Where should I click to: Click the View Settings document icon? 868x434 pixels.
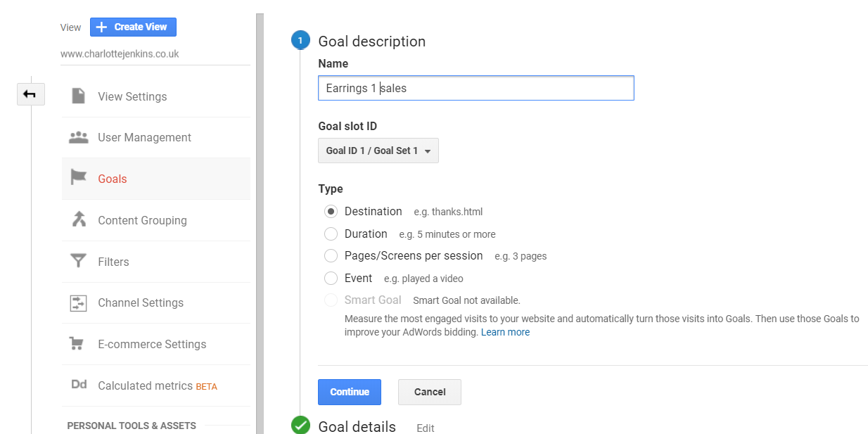coord(79,96)
